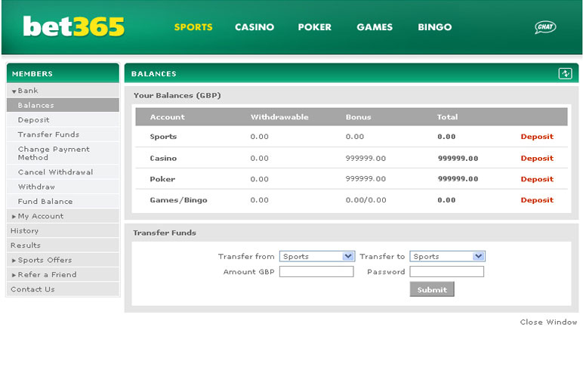The image size is (583, 392).
Task: Open the Transfer to dropdown
Action: coord(447,256)
